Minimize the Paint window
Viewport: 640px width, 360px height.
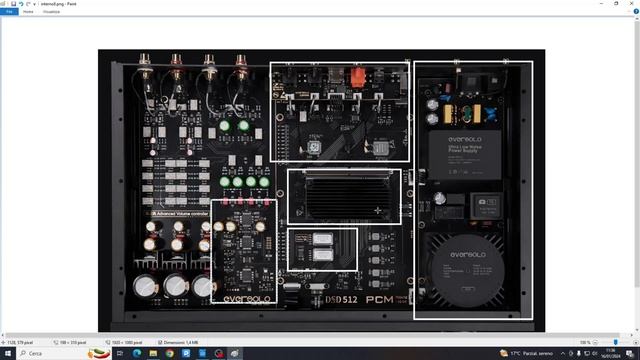tap(602, 4)
